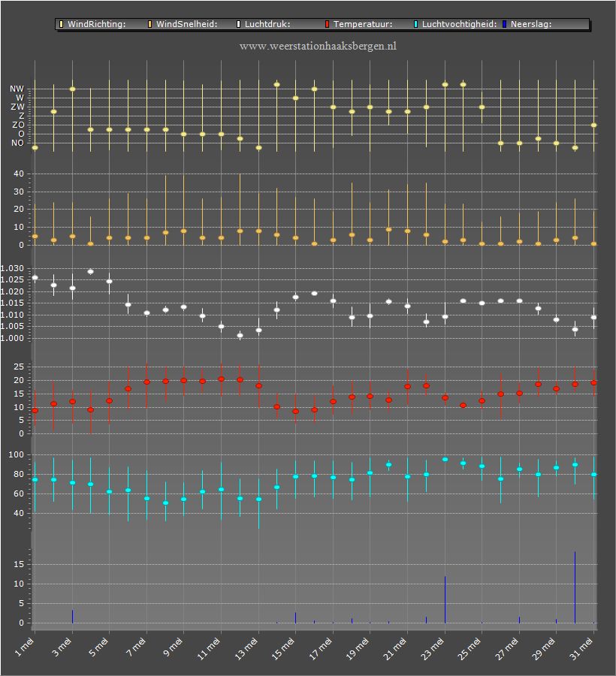Select the Luchtdruk legend label
This screenshot has width=616, height=676.
(267, 24)
